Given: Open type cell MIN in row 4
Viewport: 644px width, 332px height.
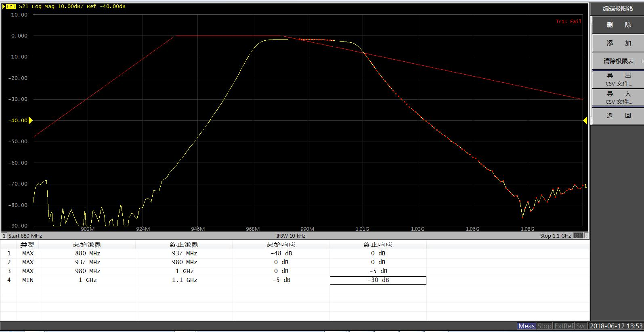Looking at the screenshot, I should coord(28,280).
